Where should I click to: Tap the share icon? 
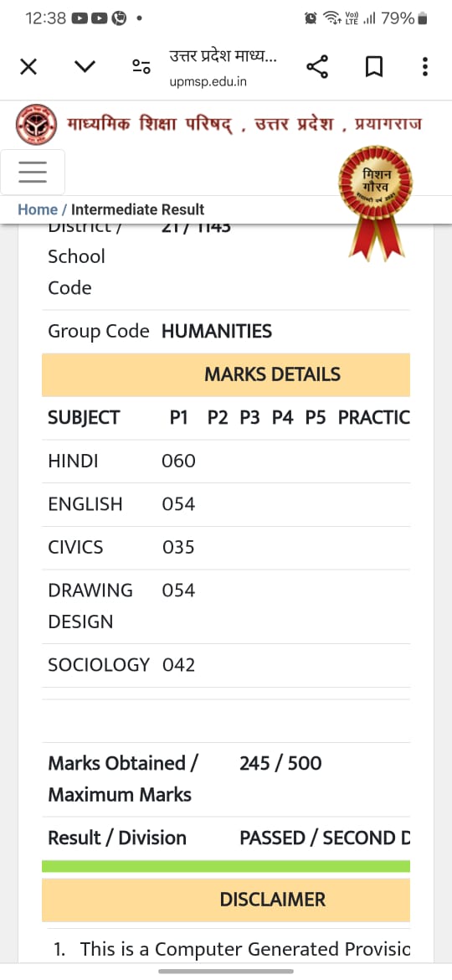[x=317, y=66]
